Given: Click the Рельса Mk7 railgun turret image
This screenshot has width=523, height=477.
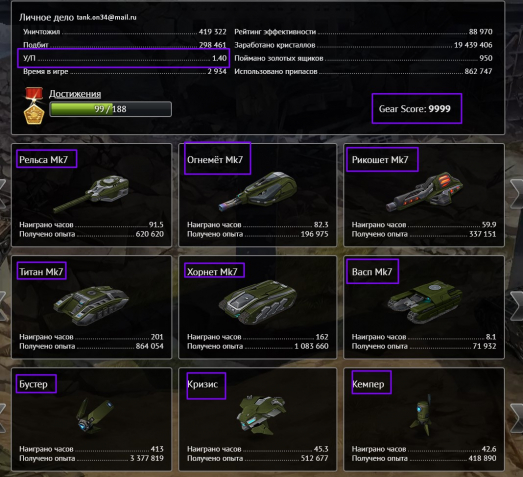Looking at the screenshot, I should coord(91,194).
